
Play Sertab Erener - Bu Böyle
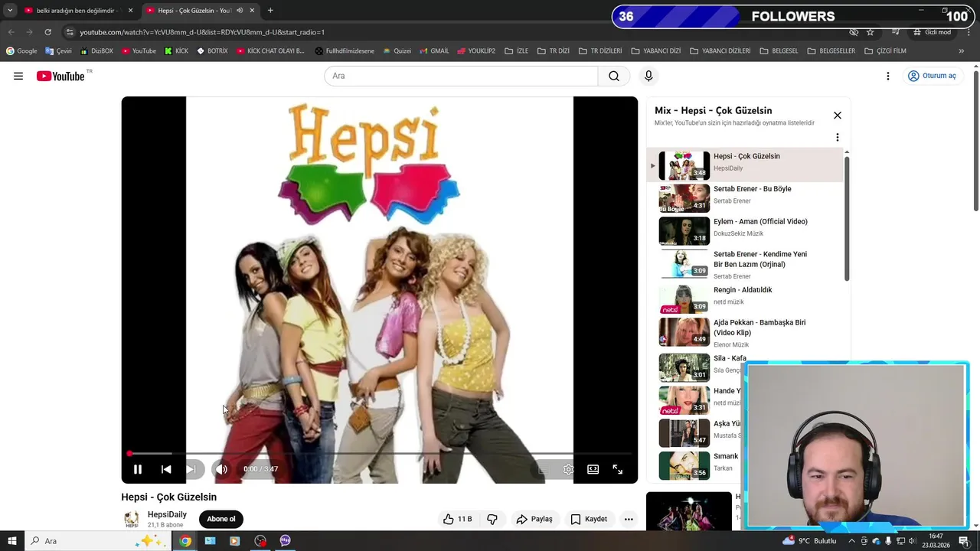coord(746,197)
